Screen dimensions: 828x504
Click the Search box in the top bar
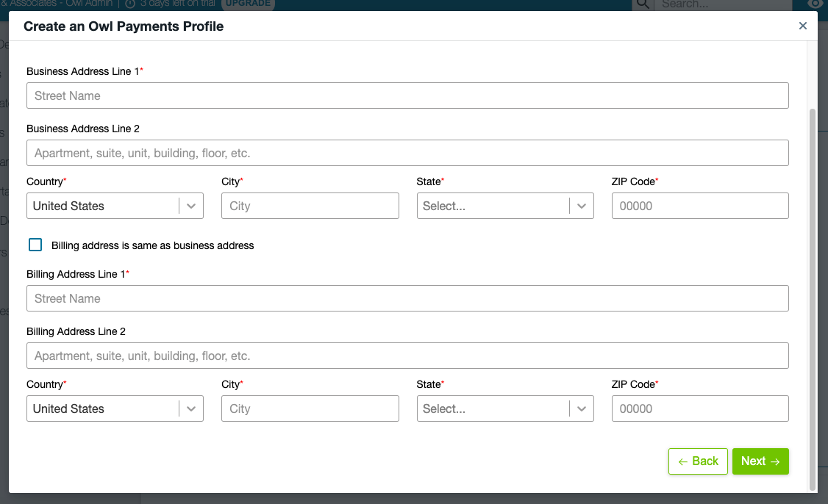(723, 4)
